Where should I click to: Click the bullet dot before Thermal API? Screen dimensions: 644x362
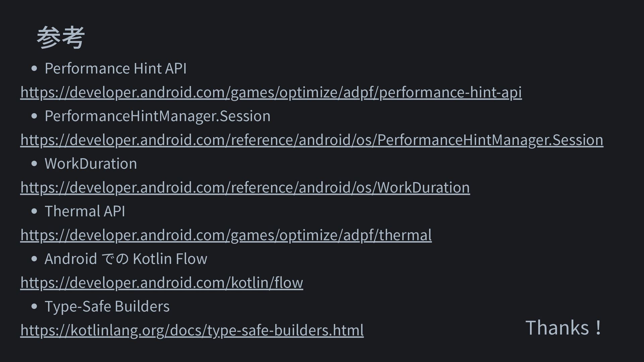point(34,212)
